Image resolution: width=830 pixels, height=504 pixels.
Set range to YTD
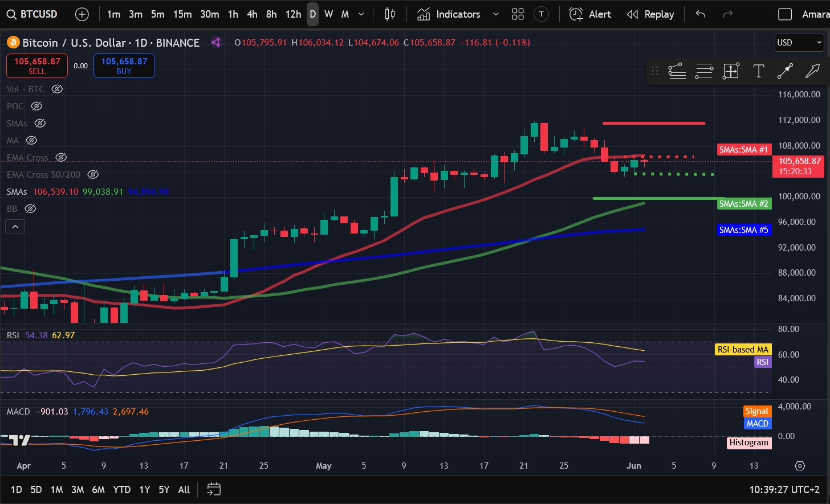pyautogui.click(x=121, y=489)
